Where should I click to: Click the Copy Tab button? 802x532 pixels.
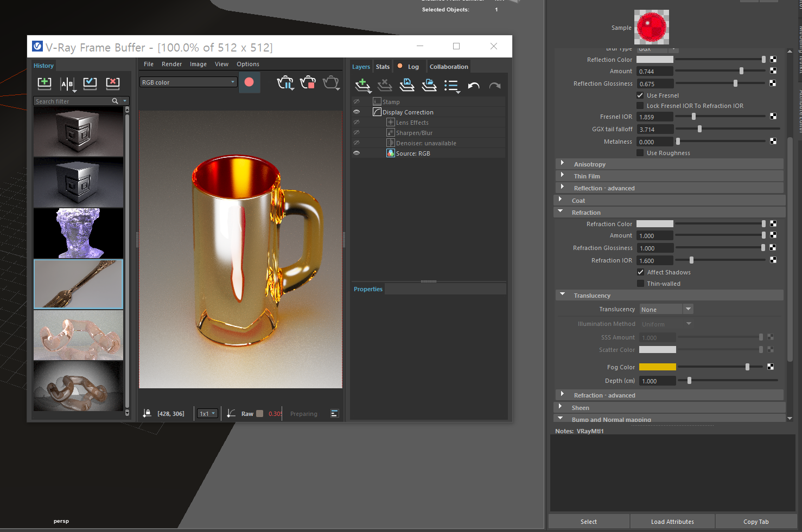click(x=756, y=522)
